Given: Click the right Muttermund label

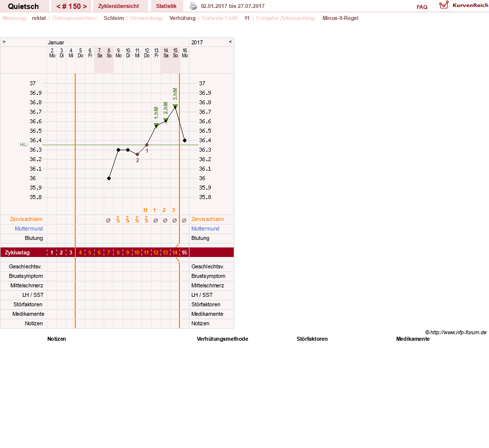Looking at the screenshot, I should (x=205, y=228).
